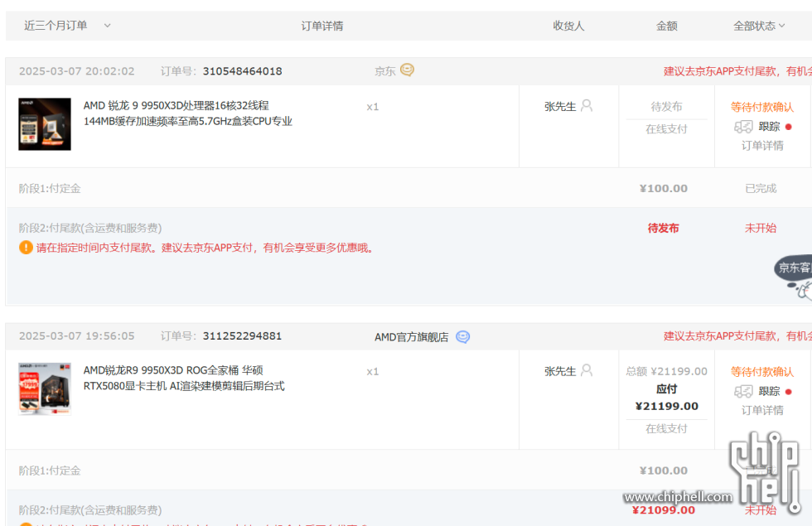Click the 京东 seller name in first order
812x526 pixels.
[384, 71]
